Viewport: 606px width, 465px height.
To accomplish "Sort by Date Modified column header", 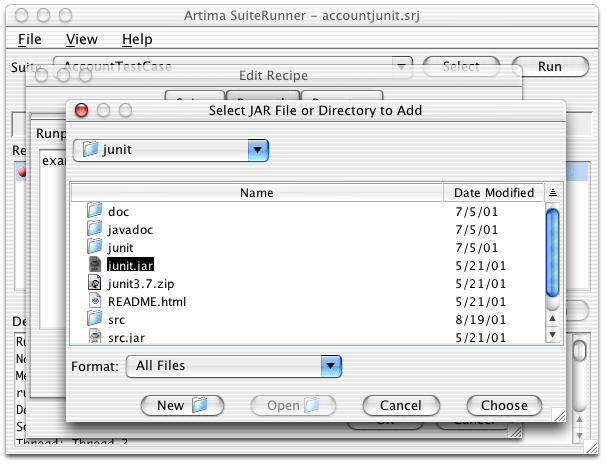I will coord(494,192).
